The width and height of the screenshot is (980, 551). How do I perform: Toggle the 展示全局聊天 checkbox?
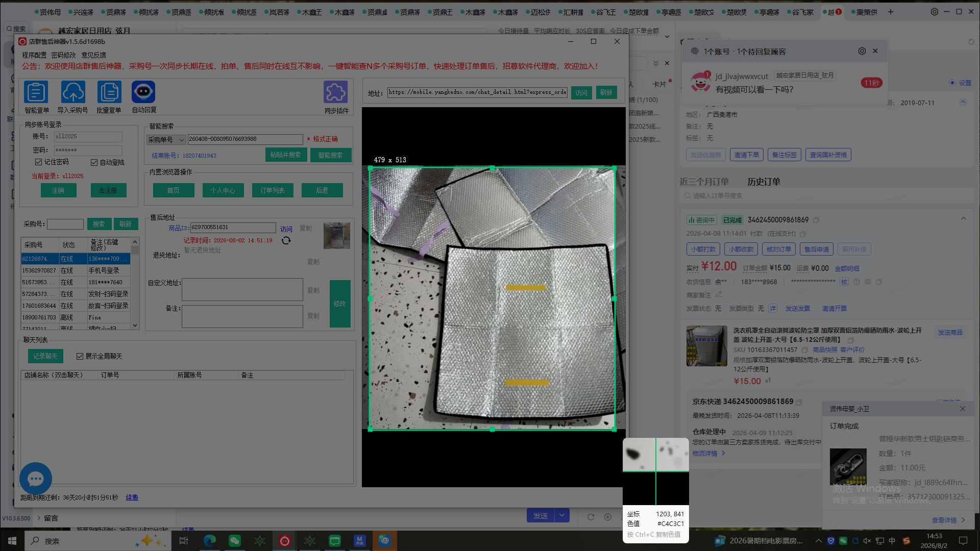click(x=80, y=356)
